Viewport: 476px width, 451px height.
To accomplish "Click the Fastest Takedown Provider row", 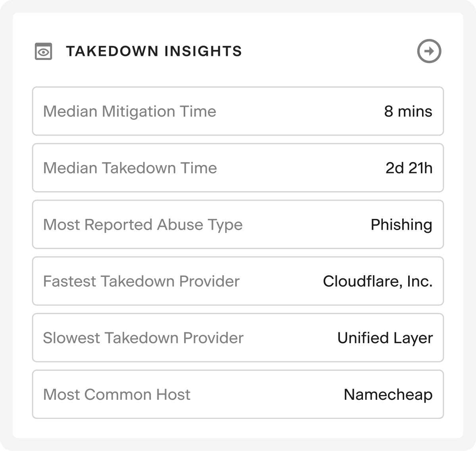I will (x=238, y=281).
